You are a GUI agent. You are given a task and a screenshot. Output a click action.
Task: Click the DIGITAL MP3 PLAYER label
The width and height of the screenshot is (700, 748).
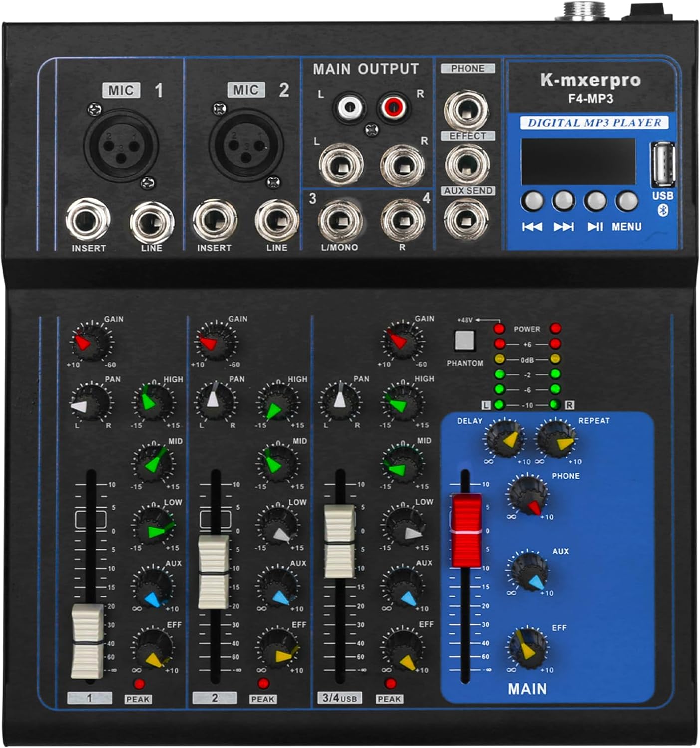[x=594, y=123]
